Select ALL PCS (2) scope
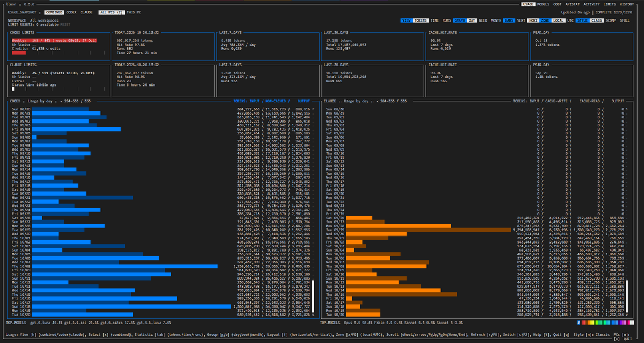The width and height of the screenshot is (644, 343). pyautogui.click(x=111, y=13)
